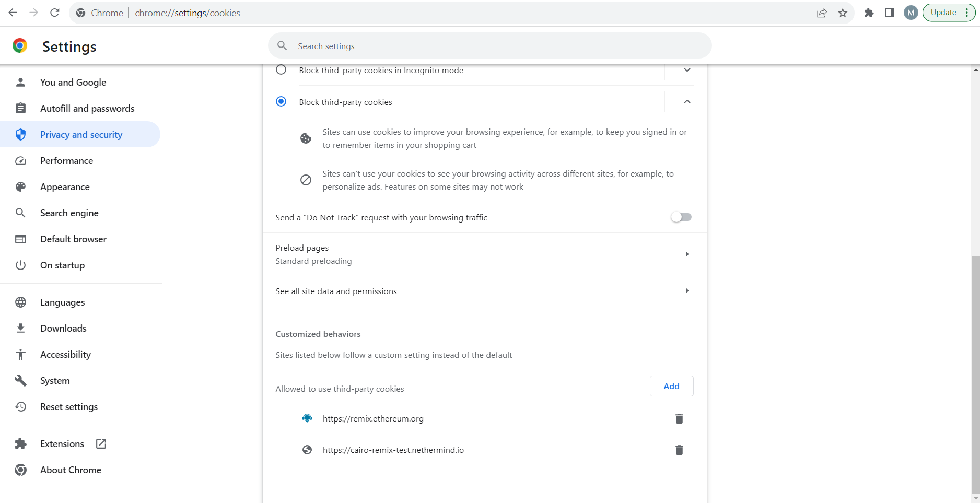Click the palette icon for Appearance

20,186
